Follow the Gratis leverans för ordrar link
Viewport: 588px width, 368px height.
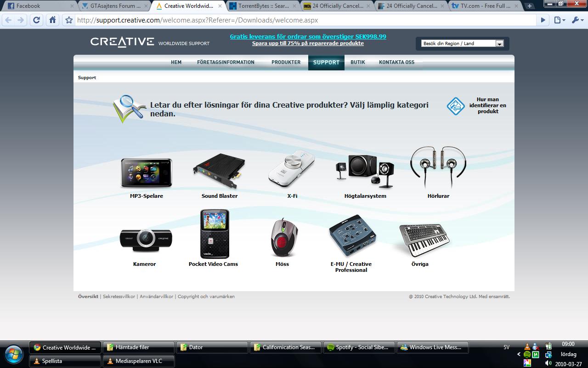[308, 36]
